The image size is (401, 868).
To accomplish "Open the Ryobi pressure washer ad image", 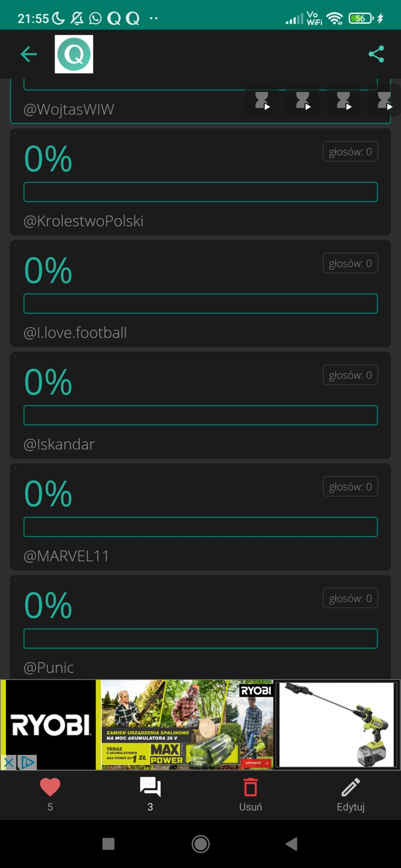I will coord(337,724).
